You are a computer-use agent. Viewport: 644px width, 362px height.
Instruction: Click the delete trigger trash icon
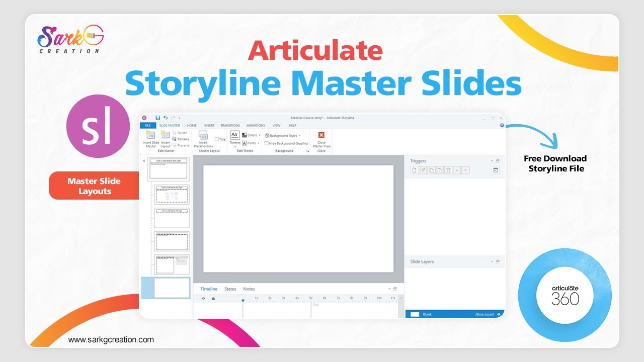pyautogui.click(x=448, y=170)
